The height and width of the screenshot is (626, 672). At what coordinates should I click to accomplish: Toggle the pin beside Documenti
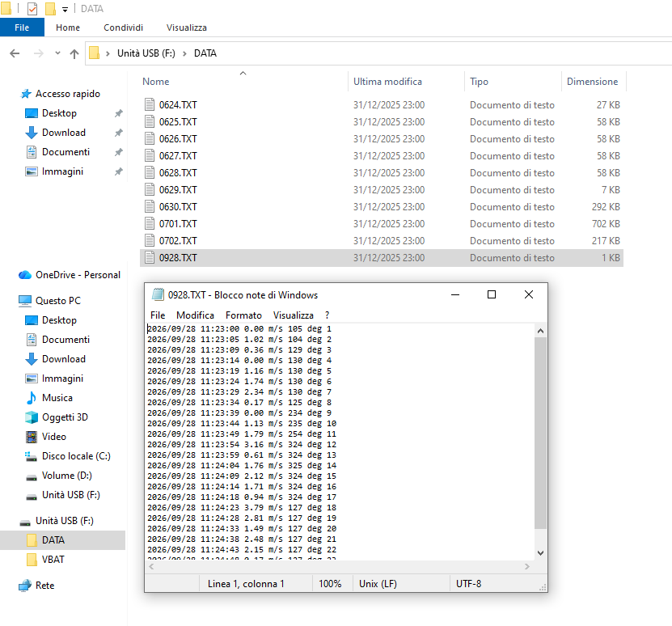click(119, 152)
